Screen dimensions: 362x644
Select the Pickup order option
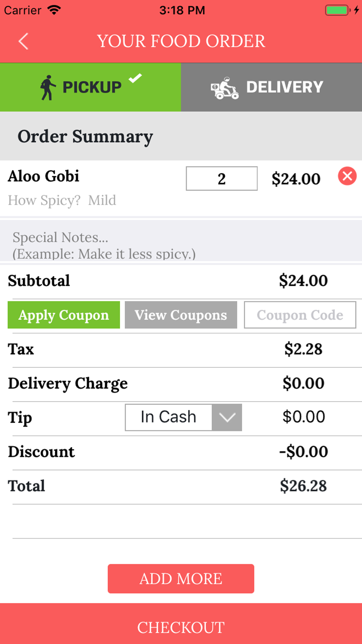tap(90, 87)
